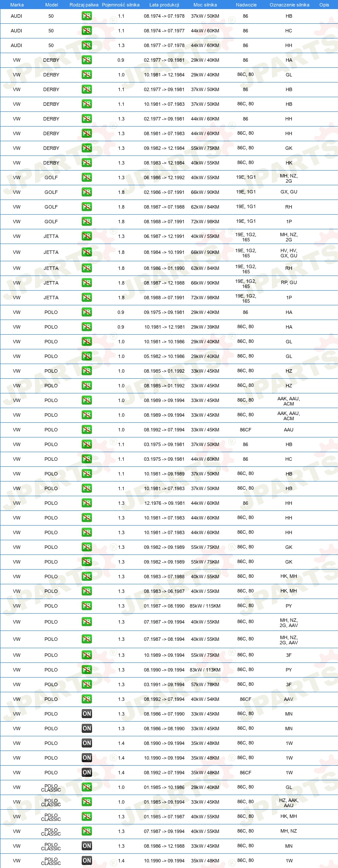Select production years '01.1985 -> 07.1987'

click(164, 817)
